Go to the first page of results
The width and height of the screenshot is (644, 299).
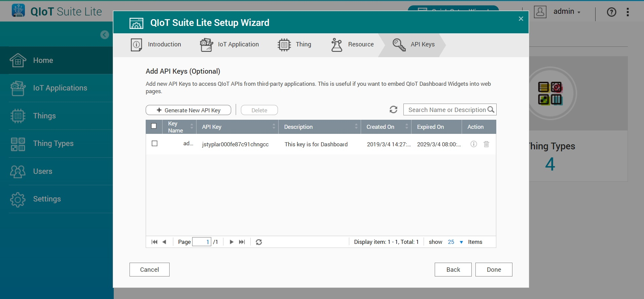tap(154, 242)
